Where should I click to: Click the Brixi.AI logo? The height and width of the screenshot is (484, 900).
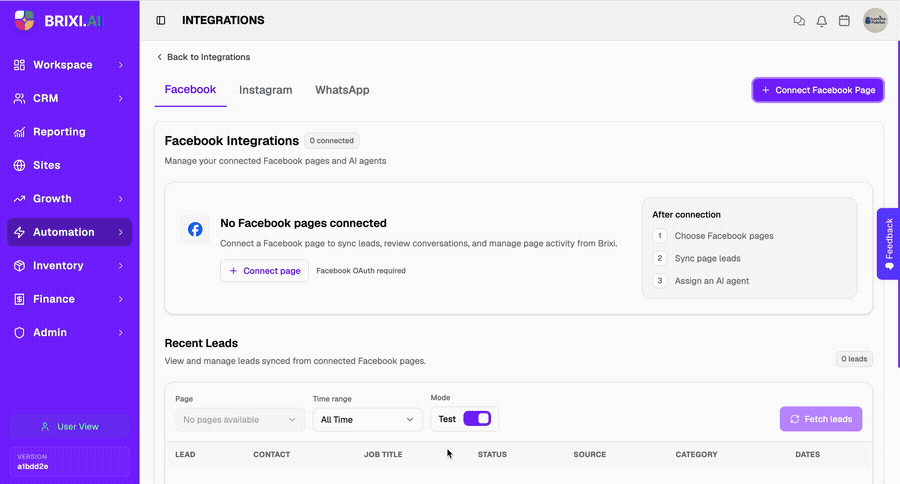(x=59, y=21)
